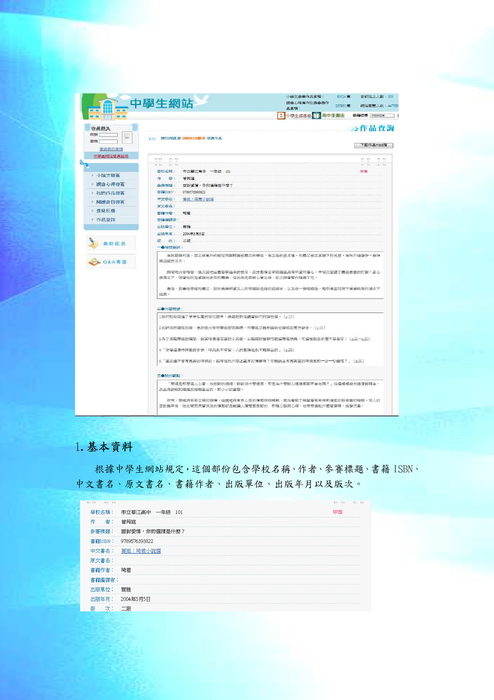Click the pink 甲等 label in lower table

(x=337, y=512)
